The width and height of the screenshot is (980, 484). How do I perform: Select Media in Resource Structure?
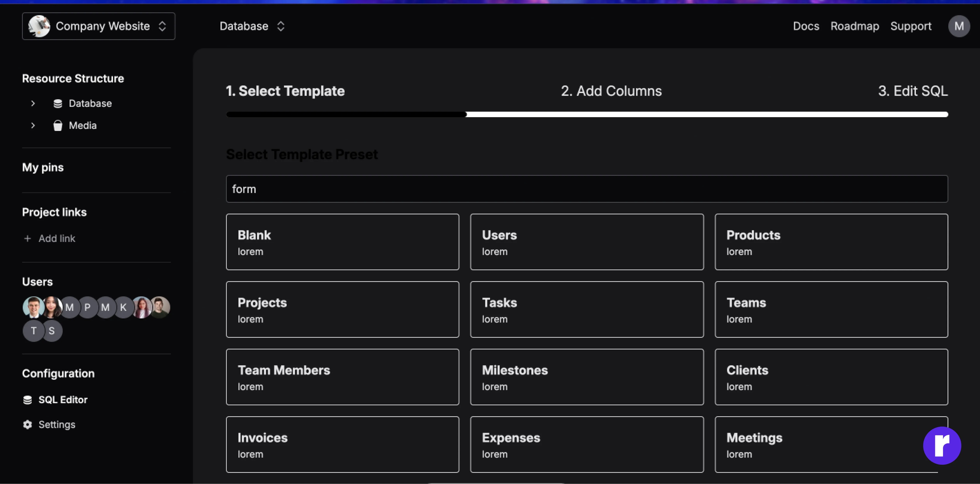point(83,125)
